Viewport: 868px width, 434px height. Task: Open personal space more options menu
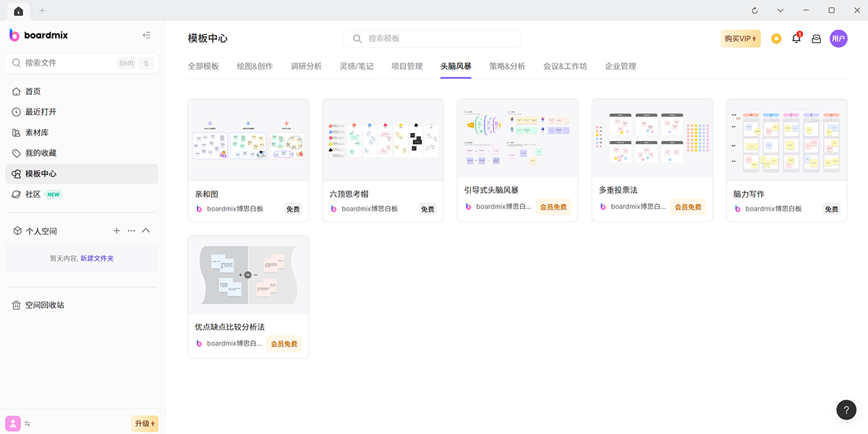tap(131, 231)
